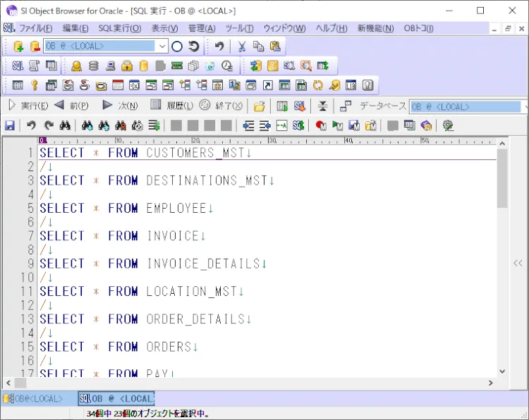This screenshot has width=529, height=420.
Task: Click the disconnect database icon with red minus
Action: (x=35, y=47)
